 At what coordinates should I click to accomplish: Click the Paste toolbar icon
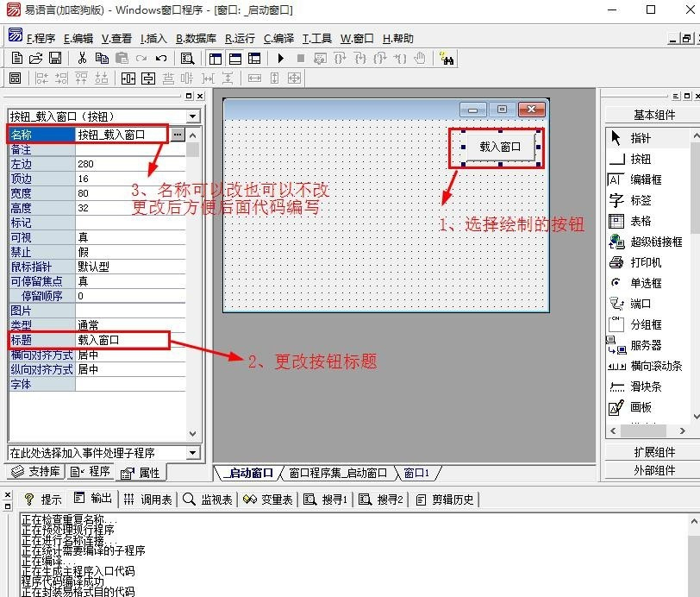[122, 58]
